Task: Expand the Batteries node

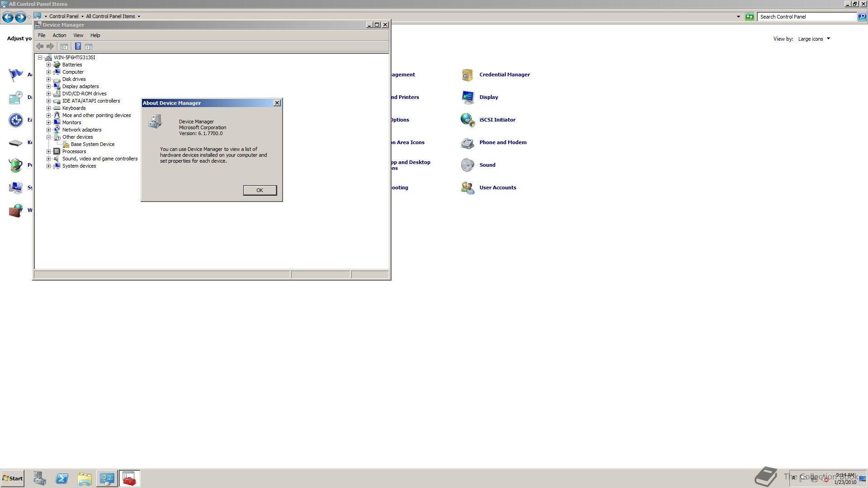Action: [49, 65]
